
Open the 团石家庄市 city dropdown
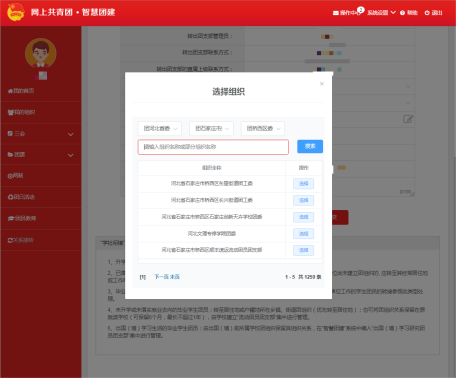[x=211, y=128]
